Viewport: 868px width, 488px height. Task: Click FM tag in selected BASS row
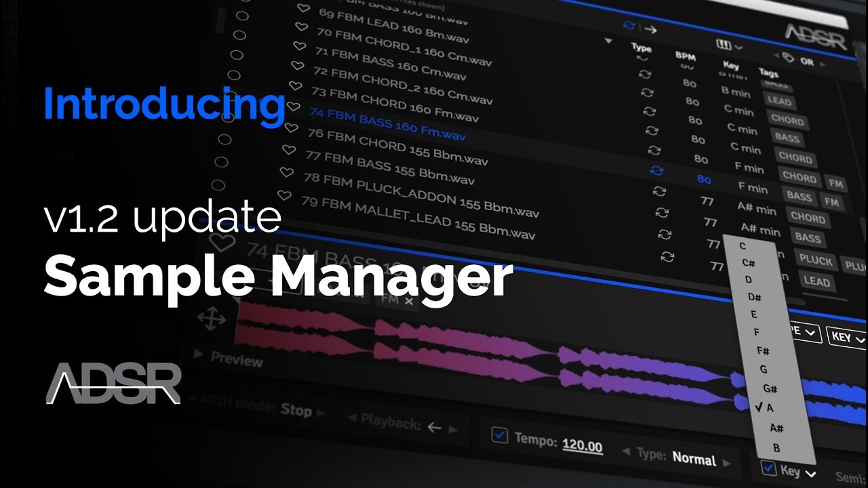pos(831,202)
